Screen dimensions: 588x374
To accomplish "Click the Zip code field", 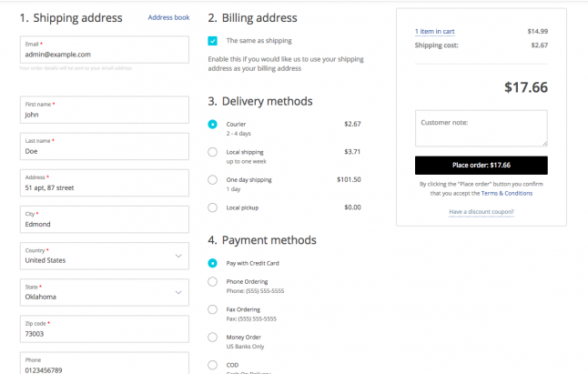I will pos(105,329).
